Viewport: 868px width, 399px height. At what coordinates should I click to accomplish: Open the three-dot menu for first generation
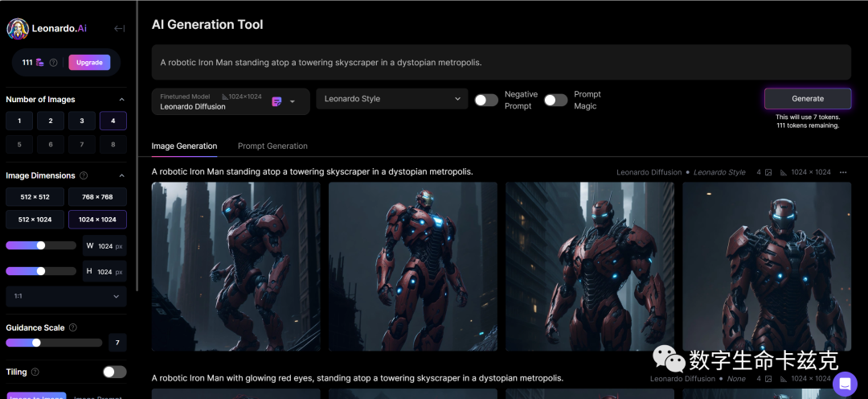pos(843,172)
